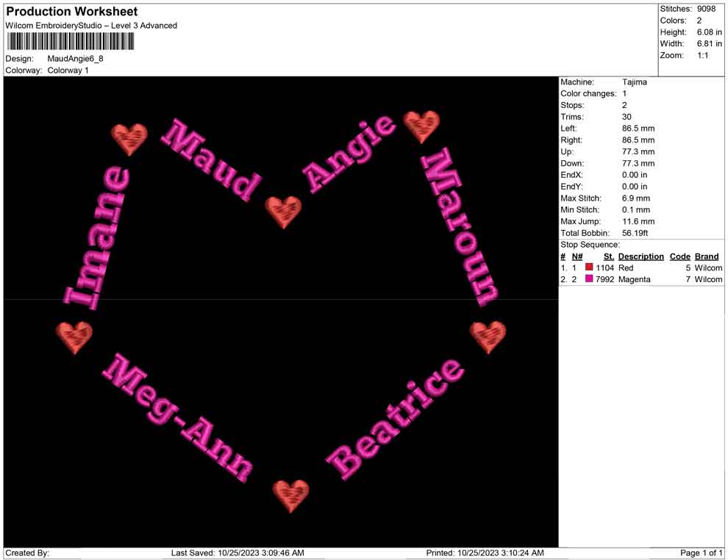Image resolution: width=728 pixels, height=560 pixels.
Task: Click the Red description in stop sequence
Action: [x=625, y=268]
